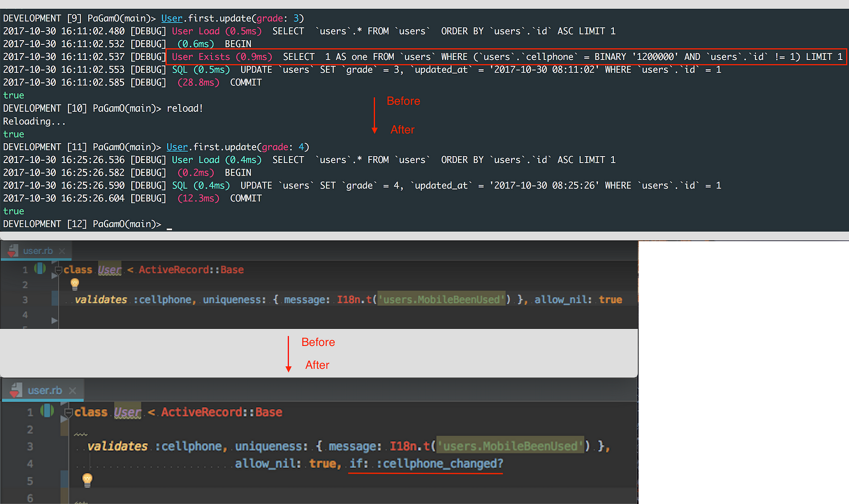Close the lower user.rb editor tab
This screenshot has width=849, height=504.
(73, 391)
